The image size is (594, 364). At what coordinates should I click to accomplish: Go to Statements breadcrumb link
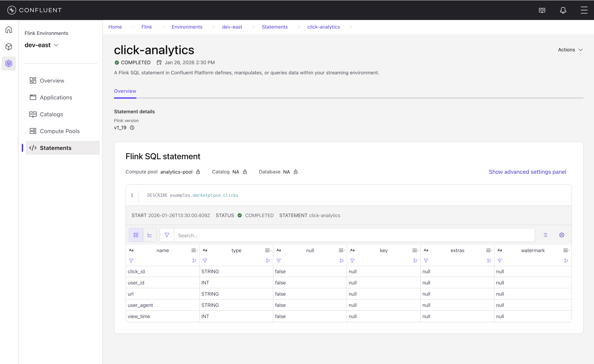point(275,27)
